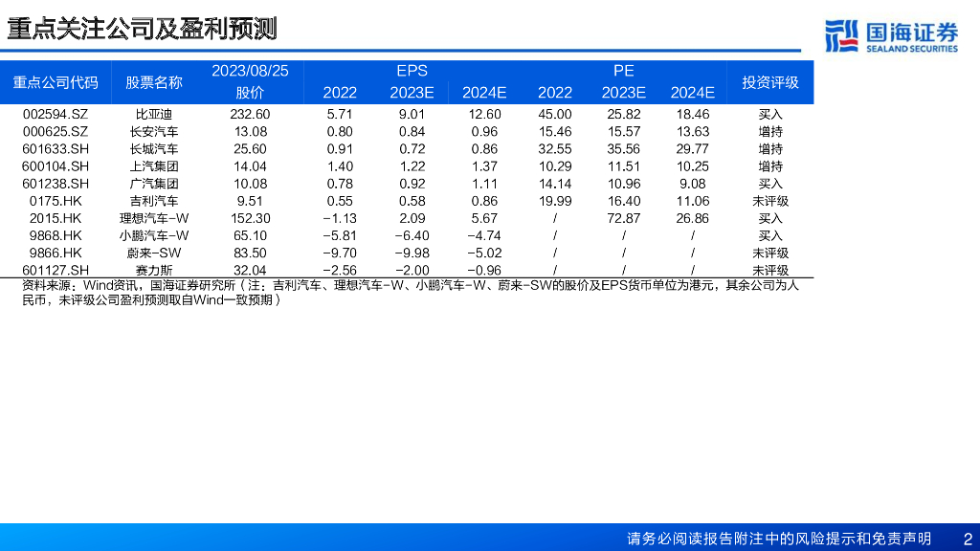Select stock code 9868.HK
The width and height of the screenshot is (980, 551).
click(56, 236)
